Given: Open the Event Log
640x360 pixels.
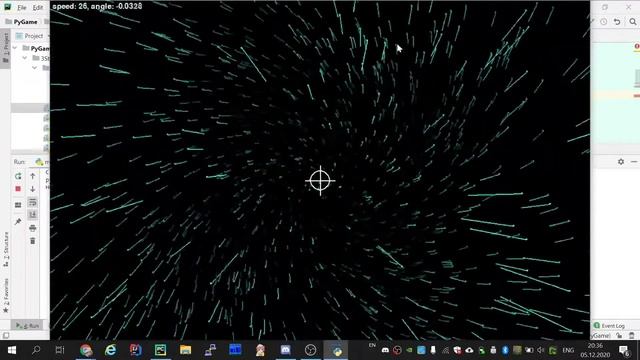Looking at the screenshot, I should (x=609, y=326).
